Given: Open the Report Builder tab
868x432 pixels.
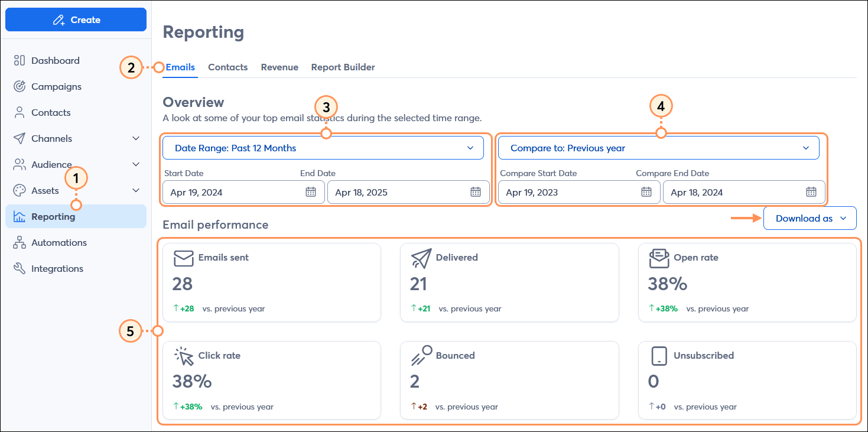Looking at the screenshot, I should [343, 67].
